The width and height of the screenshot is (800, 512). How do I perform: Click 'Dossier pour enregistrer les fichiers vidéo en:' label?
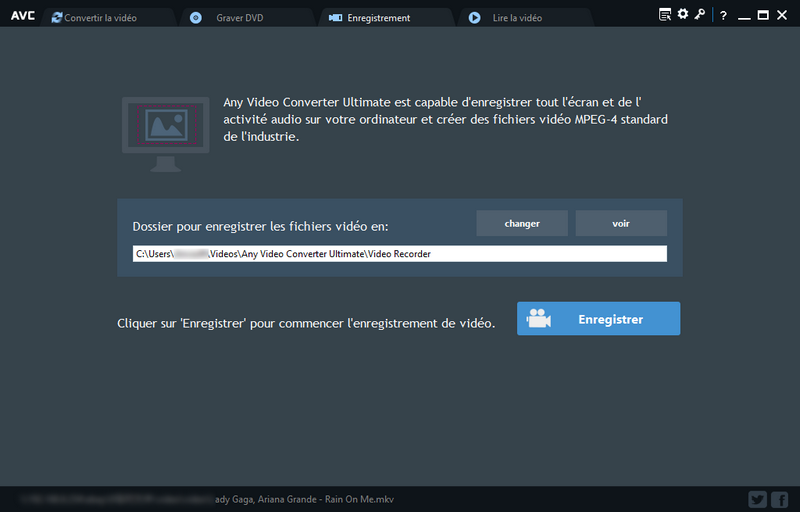[260, 226]
